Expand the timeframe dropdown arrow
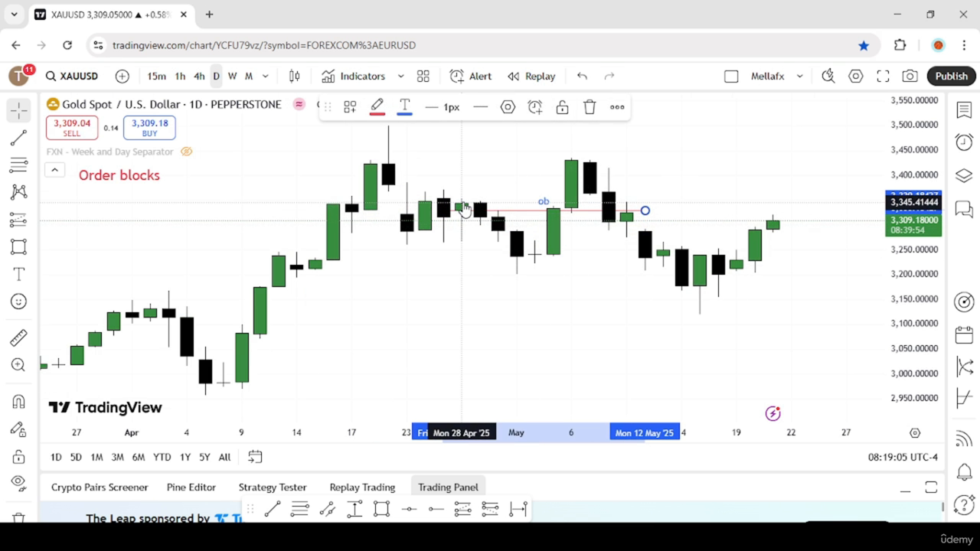The height and width of the screenshot is (551, 980). click(x=266, y=76)
